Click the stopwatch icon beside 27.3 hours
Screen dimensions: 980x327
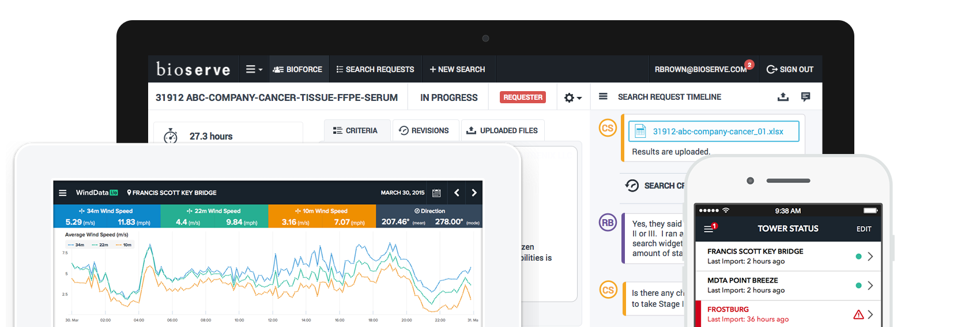click(x=171, y=136)
